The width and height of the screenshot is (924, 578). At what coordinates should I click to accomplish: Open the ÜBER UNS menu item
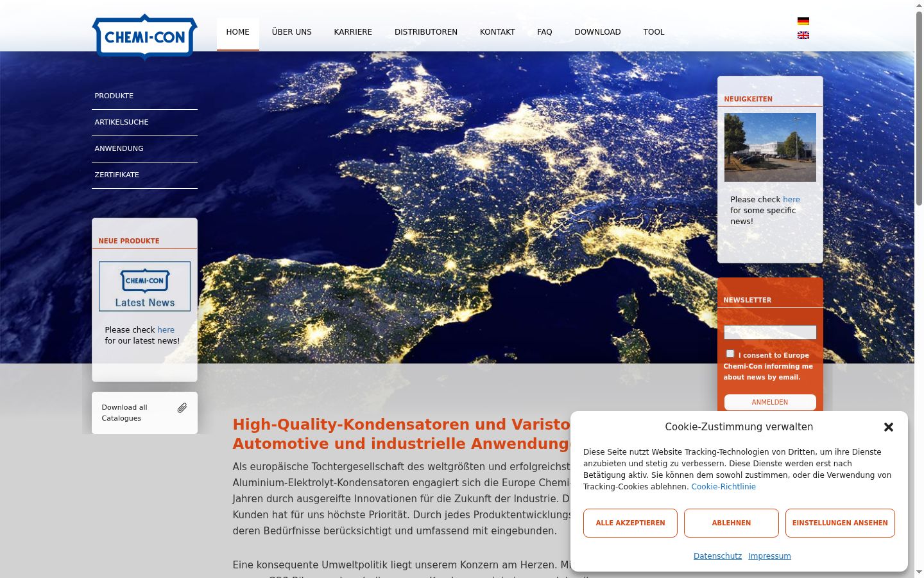pos(292,32)
